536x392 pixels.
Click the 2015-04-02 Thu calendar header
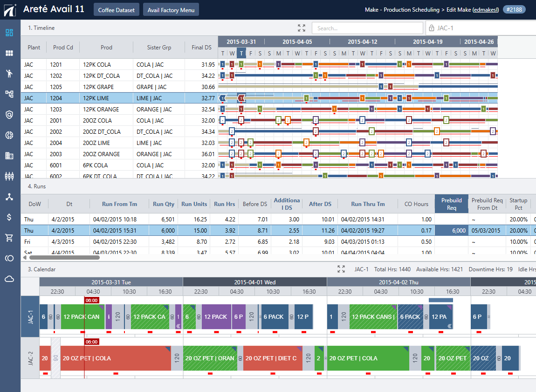(x=399, y=282)
